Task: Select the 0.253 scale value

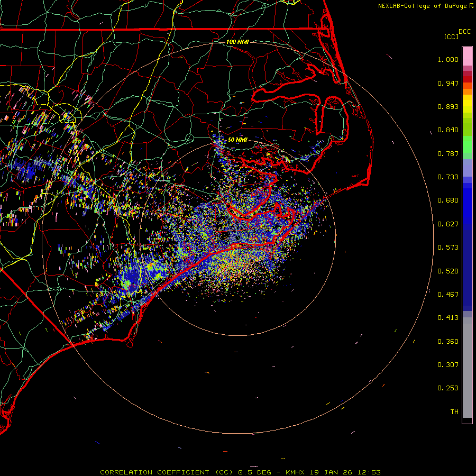Action: tap(448, 388)
